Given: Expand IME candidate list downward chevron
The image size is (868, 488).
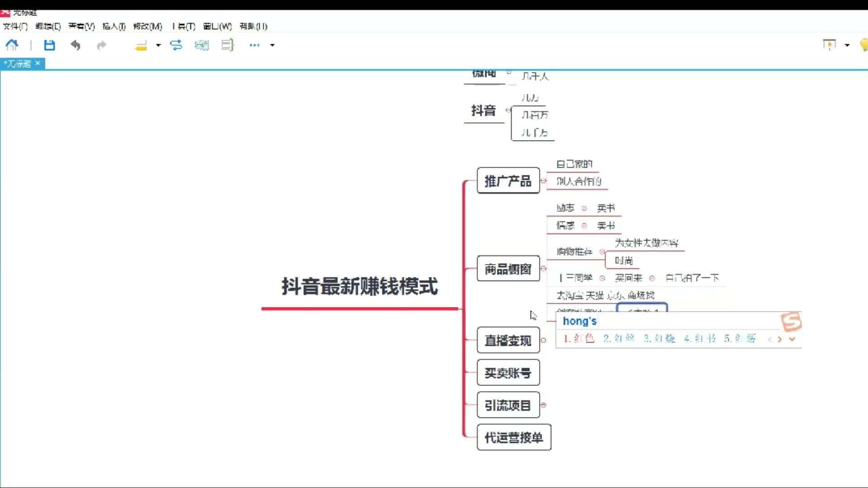Looking at the screenshot, I should (792, 339).
